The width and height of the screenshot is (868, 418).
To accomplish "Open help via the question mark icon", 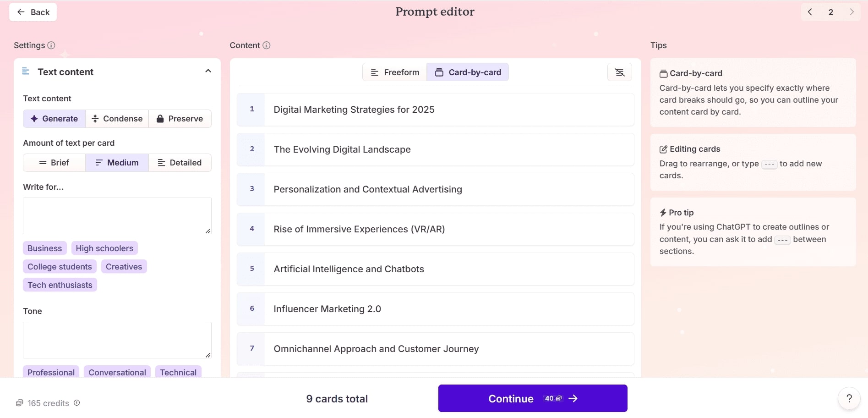I will (850, 398).
